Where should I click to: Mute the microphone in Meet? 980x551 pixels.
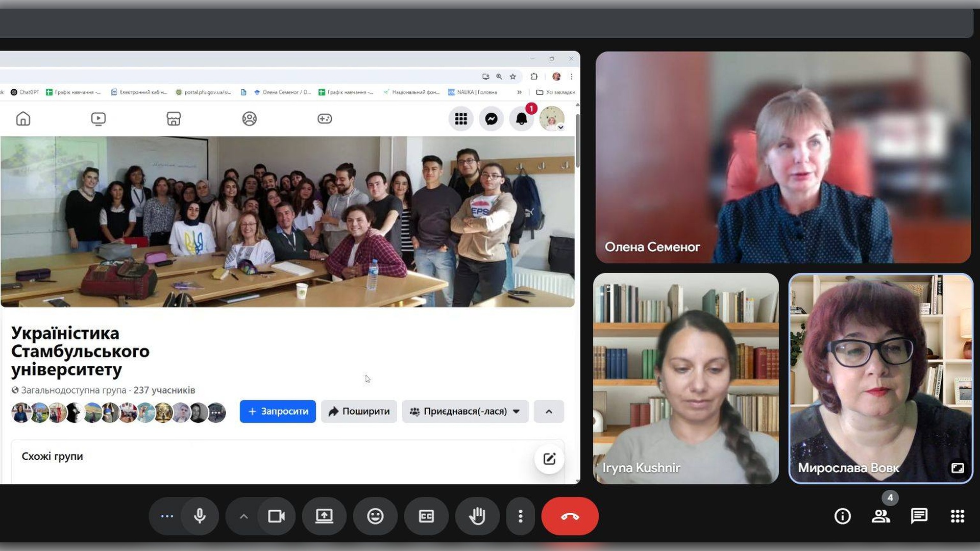[x=200, y=516]
